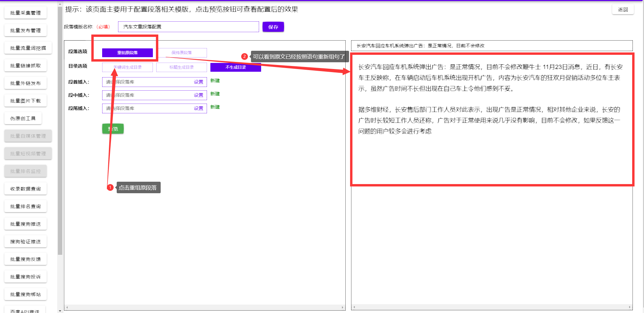The width and height of the screenshot is (644, 313).
Task: Open 搜狗验证推送 in the sidebar
Action: pos(25,242)
